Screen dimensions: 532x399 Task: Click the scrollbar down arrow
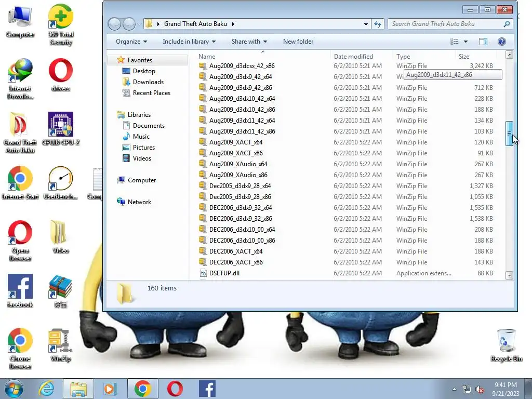pos(509,275)
